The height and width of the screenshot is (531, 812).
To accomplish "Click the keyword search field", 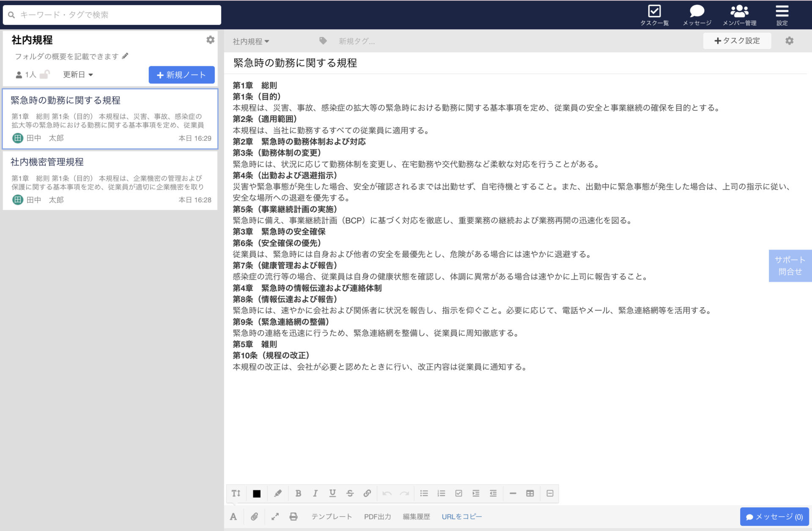I will coord(111,15).
